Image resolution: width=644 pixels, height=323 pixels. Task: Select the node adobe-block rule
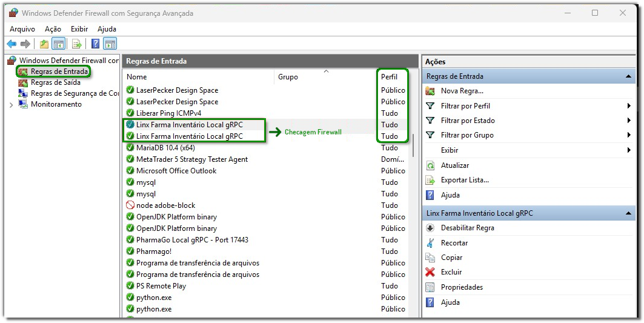point(165,205)
